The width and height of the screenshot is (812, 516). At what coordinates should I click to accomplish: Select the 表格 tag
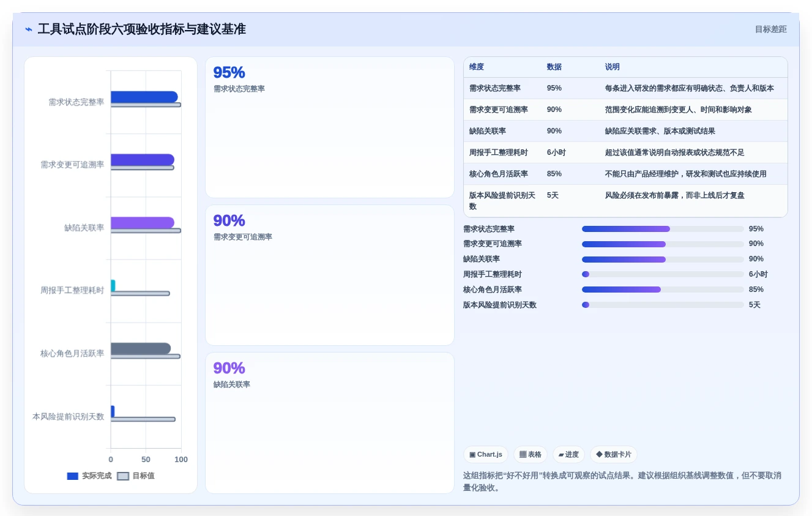[530, 454]
